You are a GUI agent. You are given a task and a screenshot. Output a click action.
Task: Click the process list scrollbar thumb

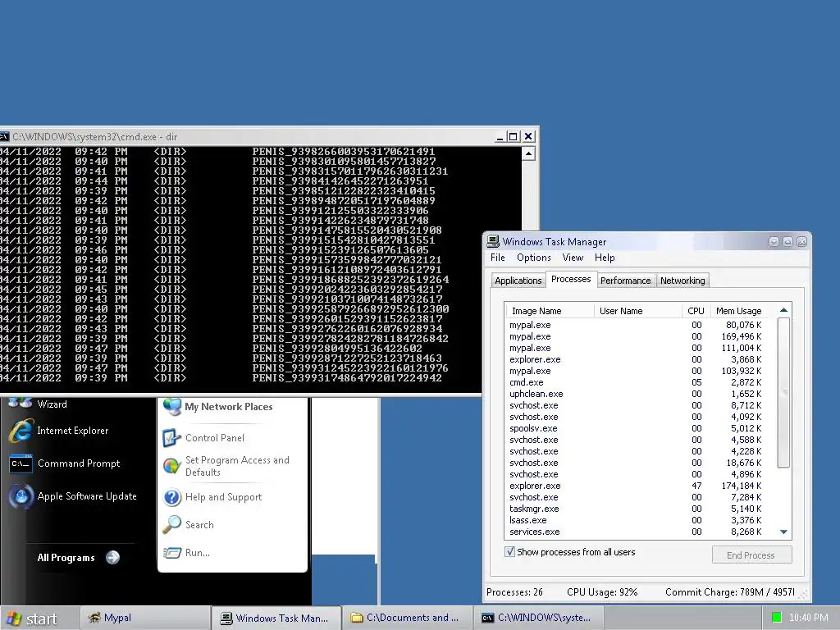[783, 392]
